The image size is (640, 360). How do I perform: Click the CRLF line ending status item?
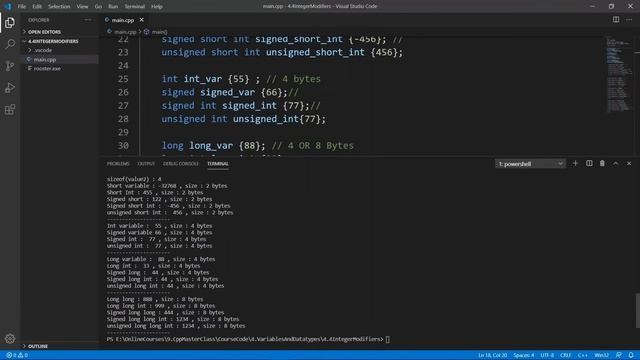565,355
